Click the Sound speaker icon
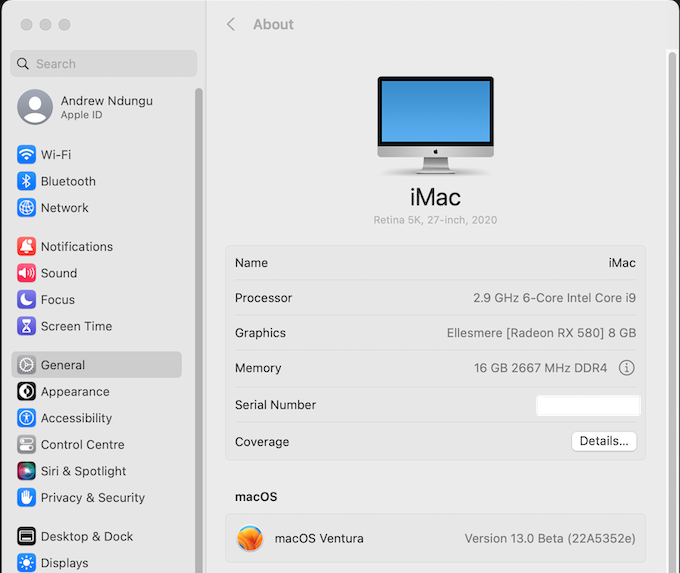Viewport: 680px width, 573px height. [26, 273]
